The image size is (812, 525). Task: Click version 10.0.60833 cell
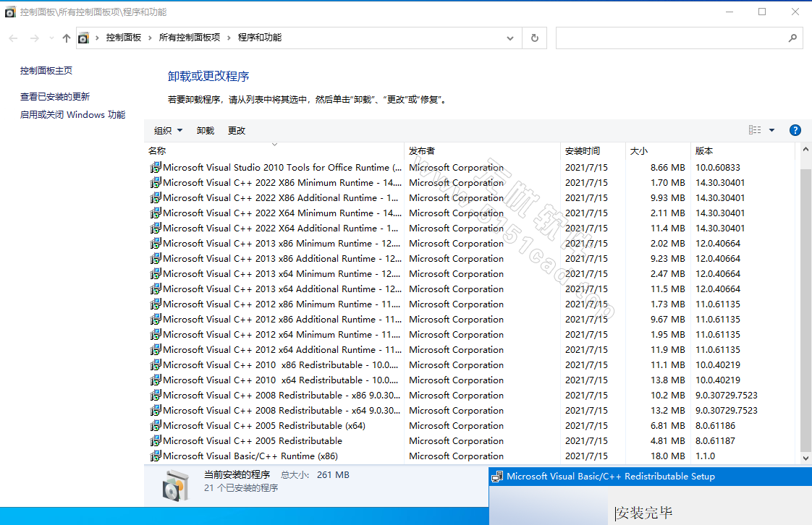tap(718, 167)
